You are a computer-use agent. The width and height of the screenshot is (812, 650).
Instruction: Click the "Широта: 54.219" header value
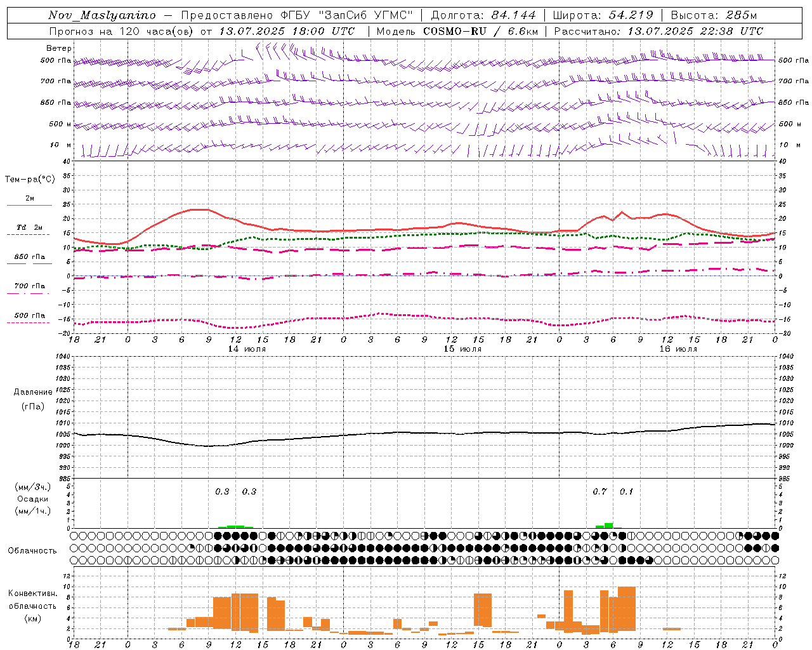coord(603,15)
